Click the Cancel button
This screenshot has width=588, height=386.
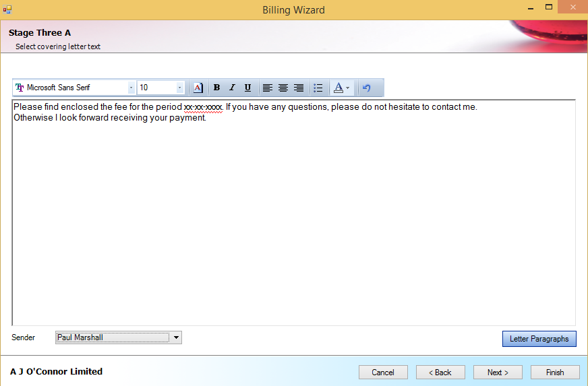pos(383,372)
